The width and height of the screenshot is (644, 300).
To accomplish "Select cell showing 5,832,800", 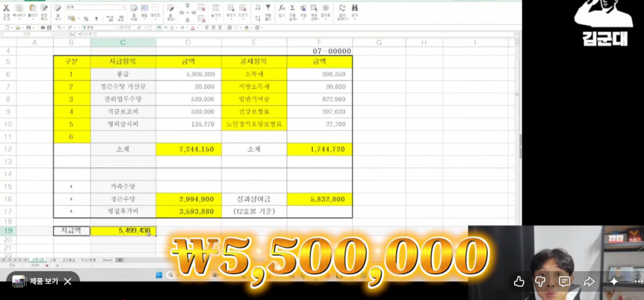I will coord(320,199).
